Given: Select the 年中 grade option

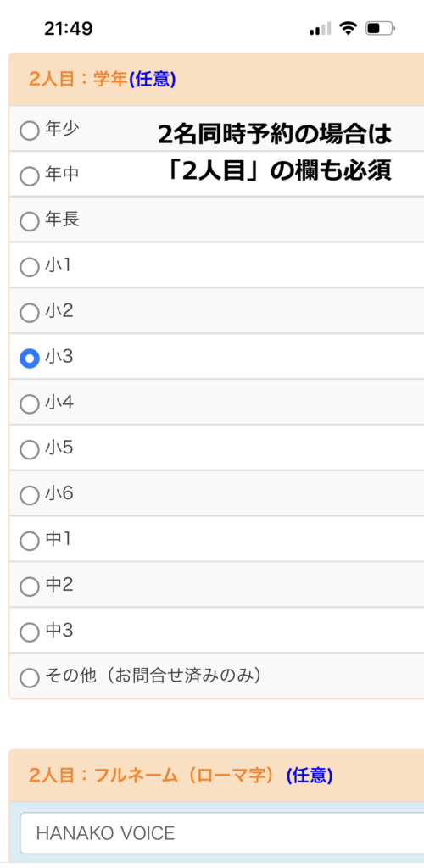Looking at the screenshot, I should click(30, 176).
